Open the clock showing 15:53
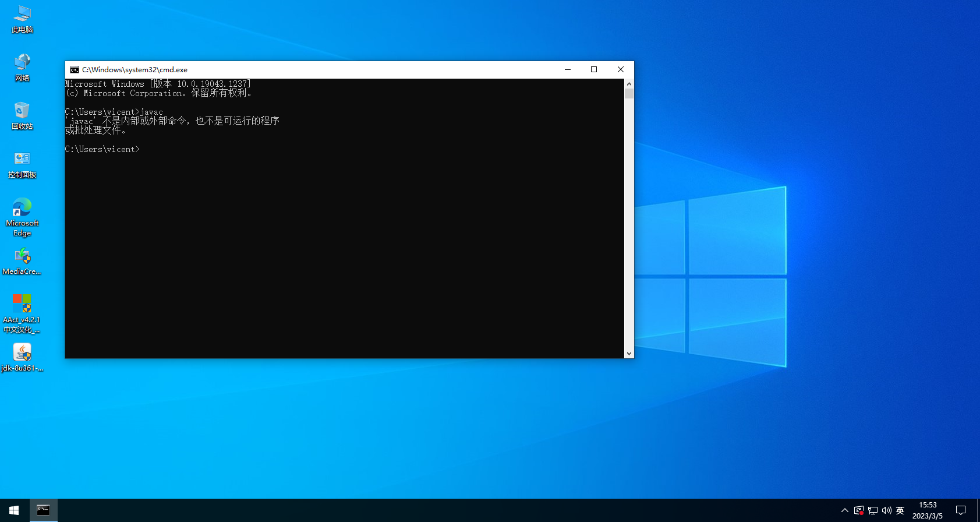The image size is (980, 522). point(928,510)
